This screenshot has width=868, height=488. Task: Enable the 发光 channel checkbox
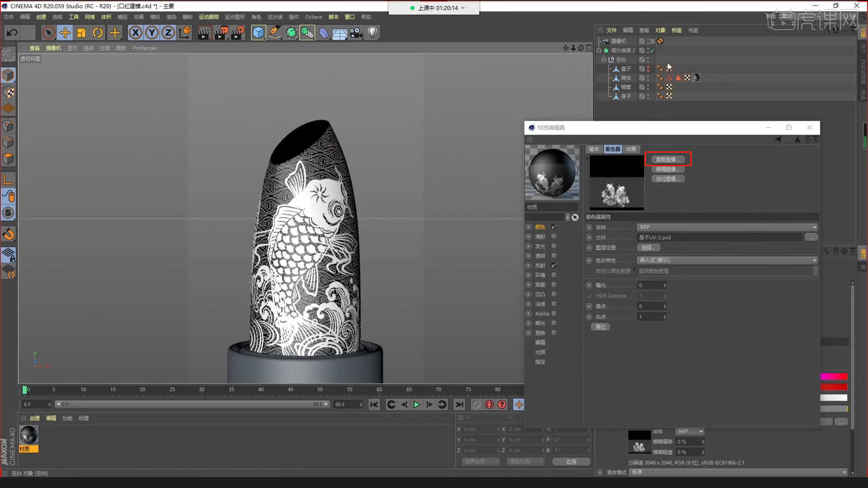click(x=554, y=246)
